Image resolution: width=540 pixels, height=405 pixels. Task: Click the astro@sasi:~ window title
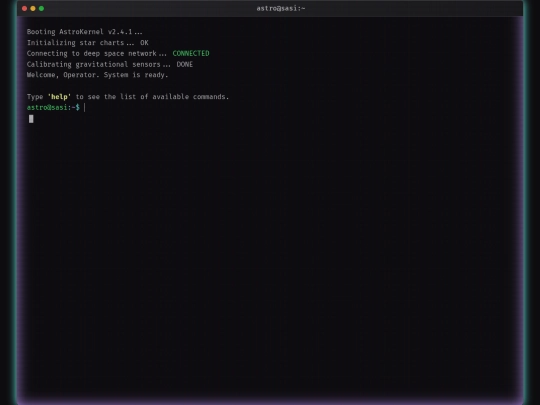(x=281, y=8)
